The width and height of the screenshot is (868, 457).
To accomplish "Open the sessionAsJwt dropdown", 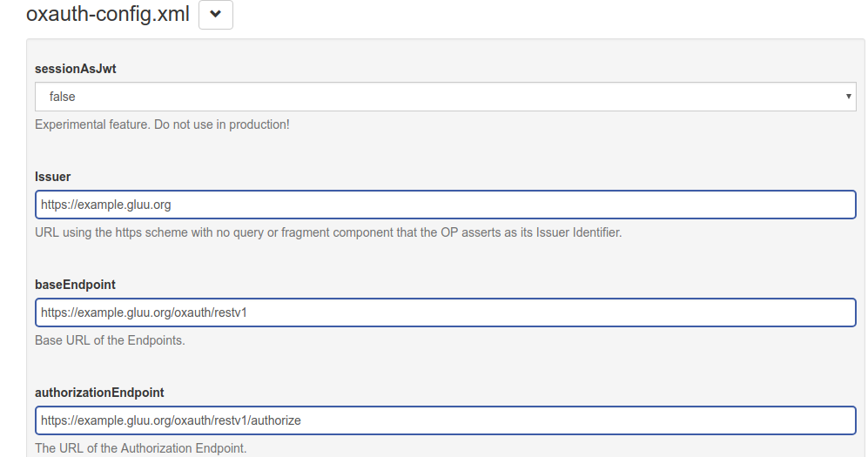I will [445, 97].
